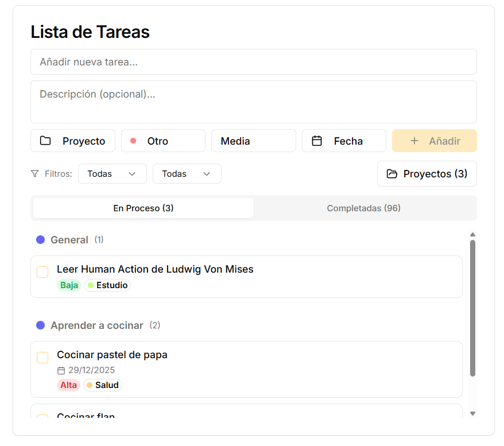Switch to the Completadas (96) tab
504x446 pixels.
pyautogui.click(x=364, y=208)
